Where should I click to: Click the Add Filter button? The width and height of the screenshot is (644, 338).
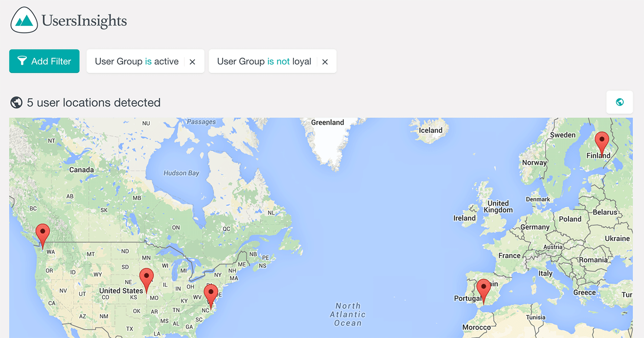click(x=44, y=61)
